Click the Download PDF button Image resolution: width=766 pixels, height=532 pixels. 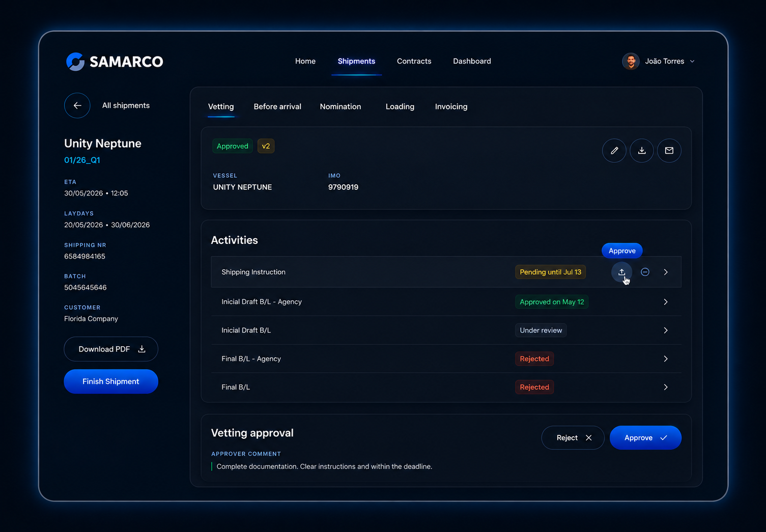click(x=111, y=349)
